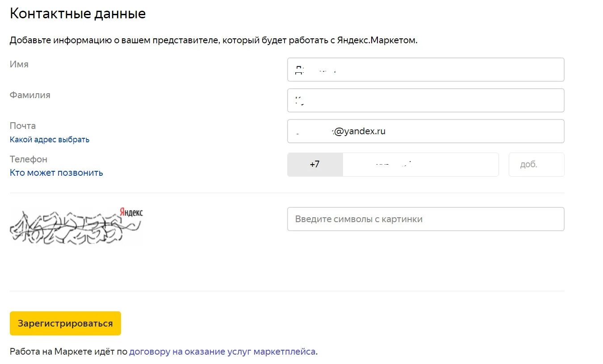Click the Имя field label
The height and width of the screenshot is (364, 603).
tap(19, 64)
